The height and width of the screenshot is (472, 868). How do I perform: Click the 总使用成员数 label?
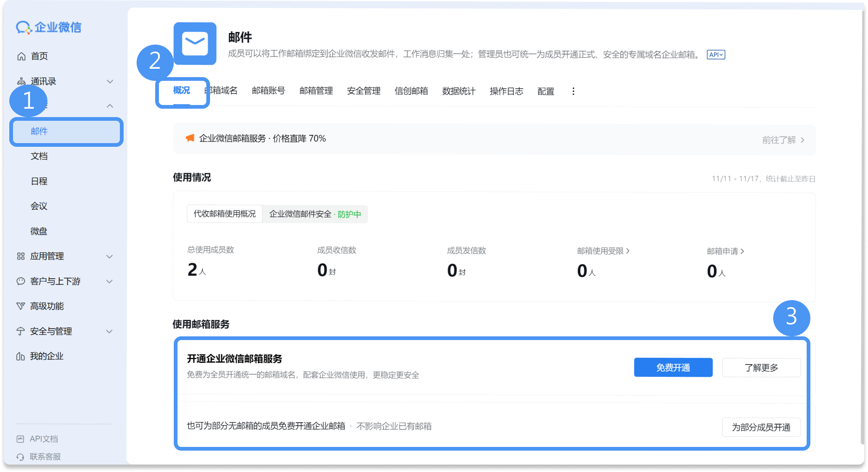pos(210,250)
